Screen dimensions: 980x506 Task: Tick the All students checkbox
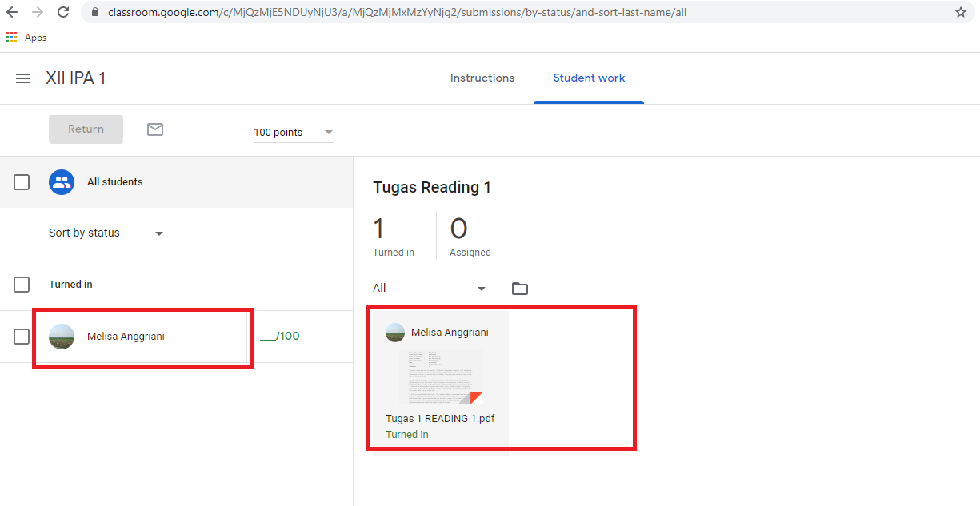22,182
